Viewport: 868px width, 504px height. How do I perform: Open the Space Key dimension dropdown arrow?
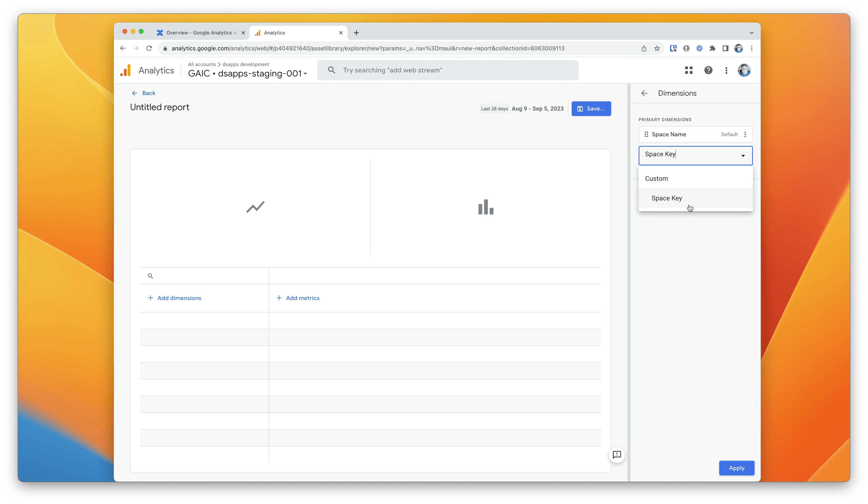point(743,156)
